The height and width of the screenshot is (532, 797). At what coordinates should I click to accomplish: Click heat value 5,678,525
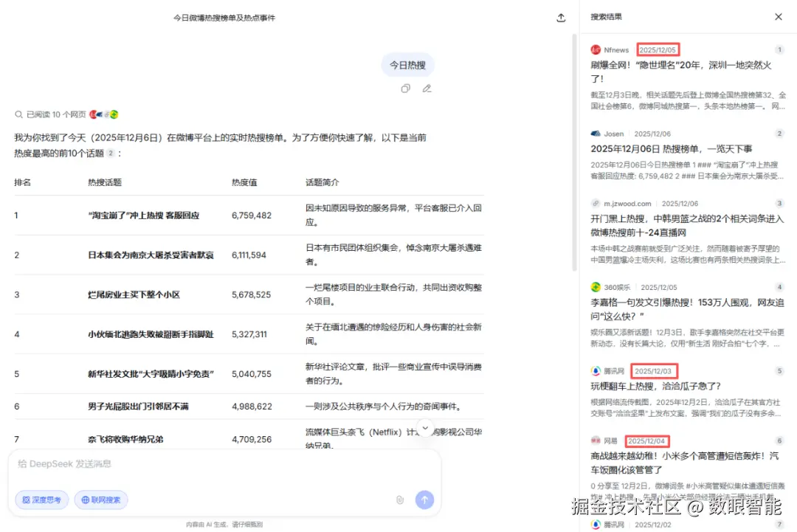(251, 294)
